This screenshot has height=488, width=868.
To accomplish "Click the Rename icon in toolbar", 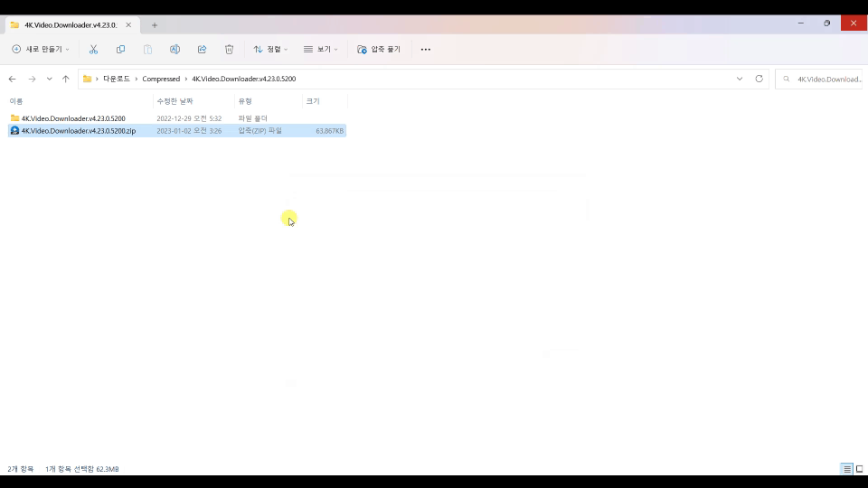I will point(175,49).
